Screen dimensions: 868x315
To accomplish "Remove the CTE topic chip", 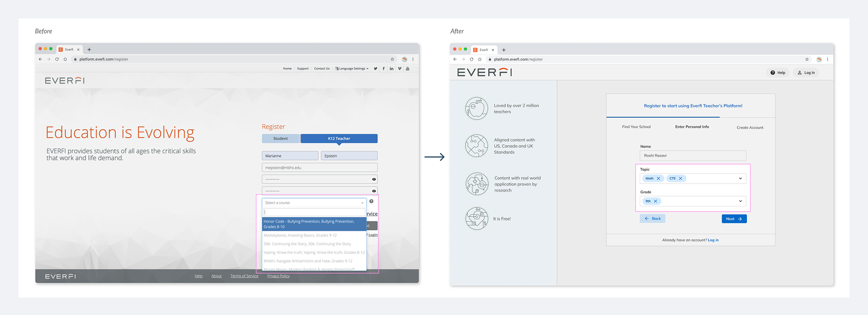I will 680,179.
